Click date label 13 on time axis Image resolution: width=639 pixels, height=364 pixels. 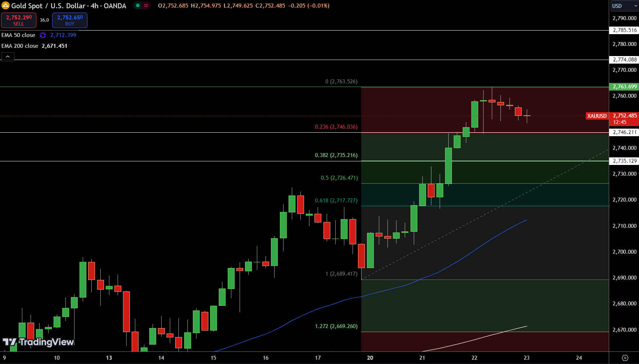(109, 358)
